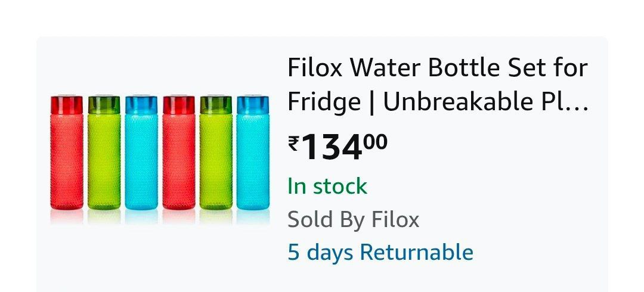
Task: Tap the red cap of first bottle
Action: point(67,105)
